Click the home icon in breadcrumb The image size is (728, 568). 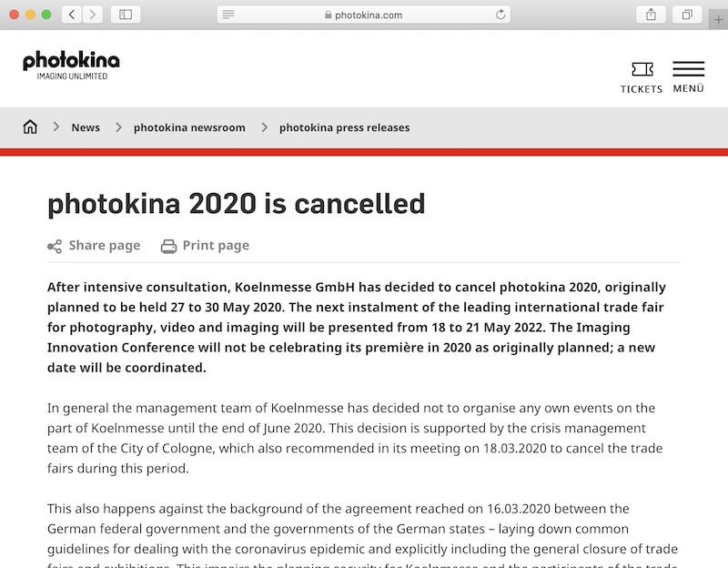click(x=30, y=127)
